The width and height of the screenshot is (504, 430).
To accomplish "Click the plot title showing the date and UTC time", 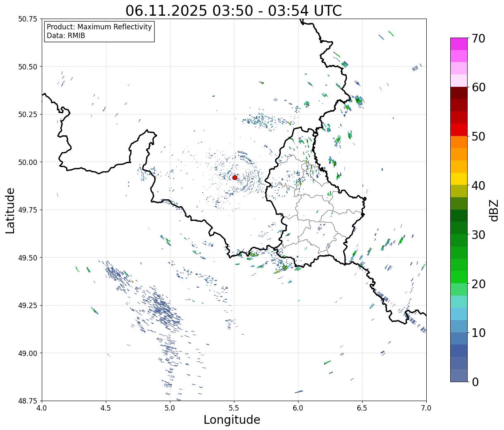I will 234,10.
